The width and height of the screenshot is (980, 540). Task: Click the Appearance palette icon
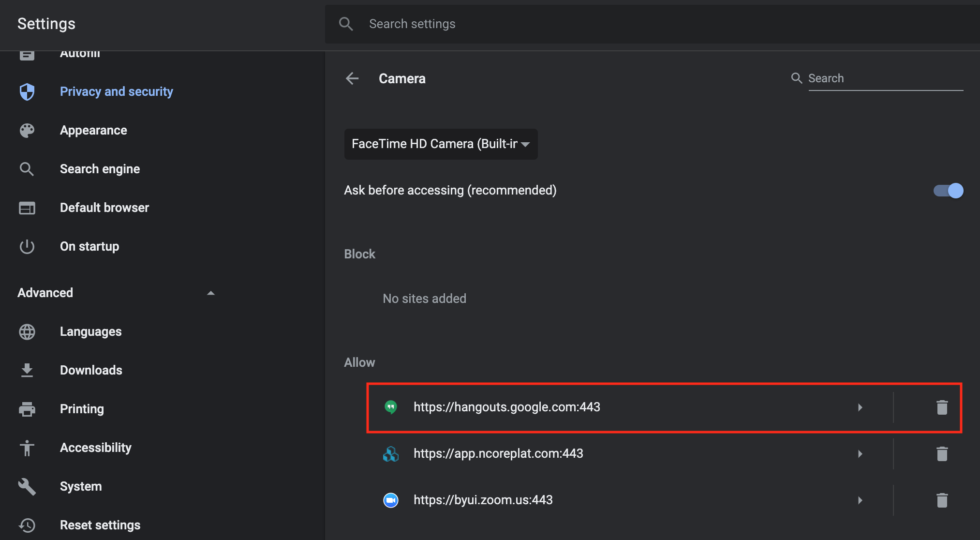tap(27, 130)
